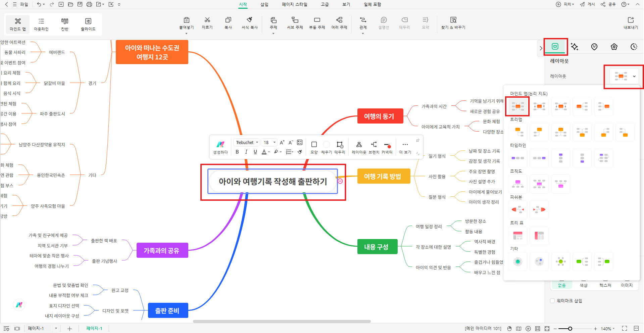Click the Branch (브렌치) icon in floating toolbar
The image size is (644, 333).
pyautogui.click(x=374, y=144)
